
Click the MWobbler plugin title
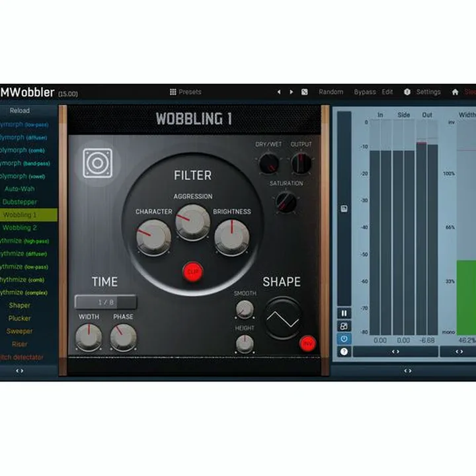click(27, 92)
